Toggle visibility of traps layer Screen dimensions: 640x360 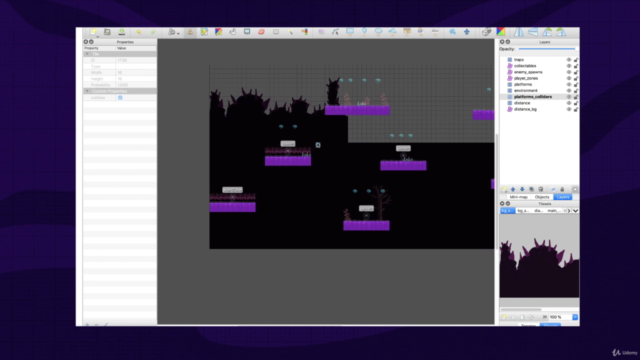[x=569, y=60]
